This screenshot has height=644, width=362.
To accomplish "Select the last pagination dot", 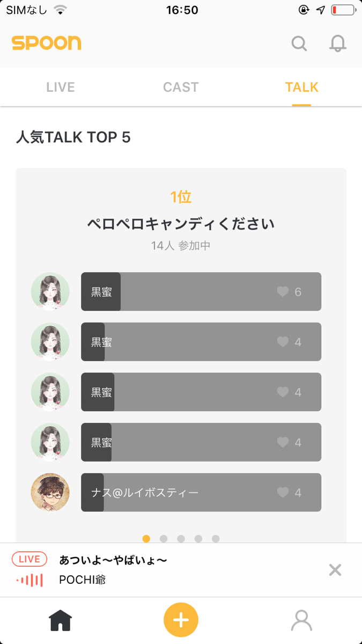I will (x=216, y=537).
